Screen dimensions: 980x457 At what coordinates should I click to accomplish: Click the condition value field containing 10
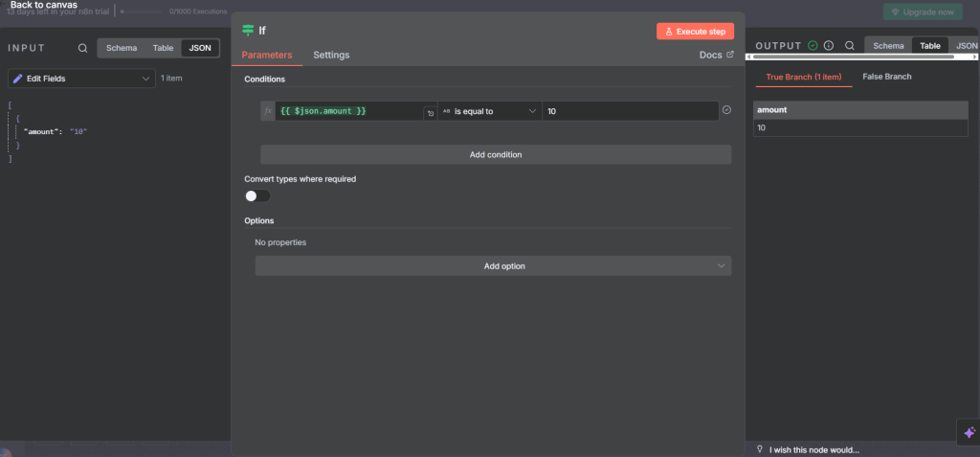[629, 111]
